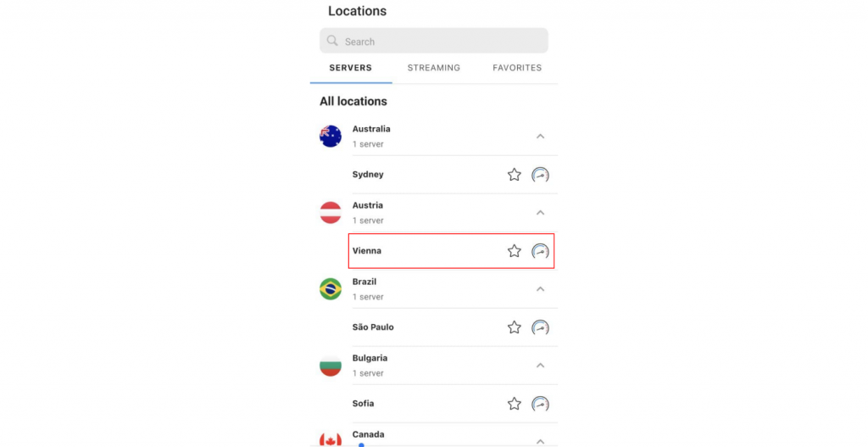Switch to the Favorites tab

point(517,68)
